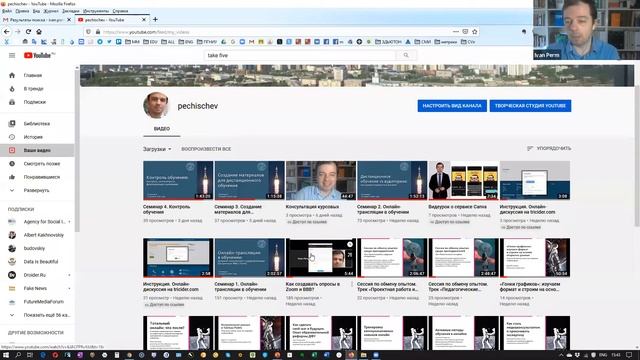Click the site shield icon in URL bar
This screenshot has height=360, width=640.
click(x=88, y=31)
